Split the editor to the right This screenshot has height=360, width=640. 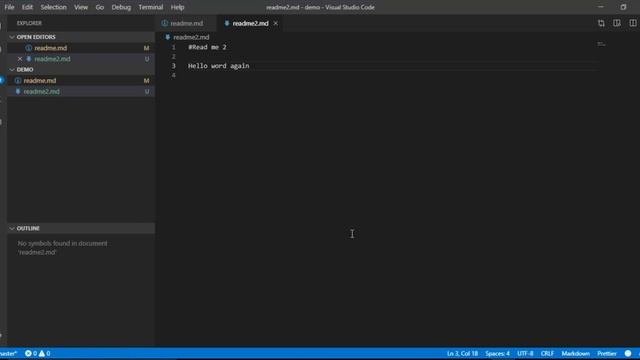click(632, 23)
